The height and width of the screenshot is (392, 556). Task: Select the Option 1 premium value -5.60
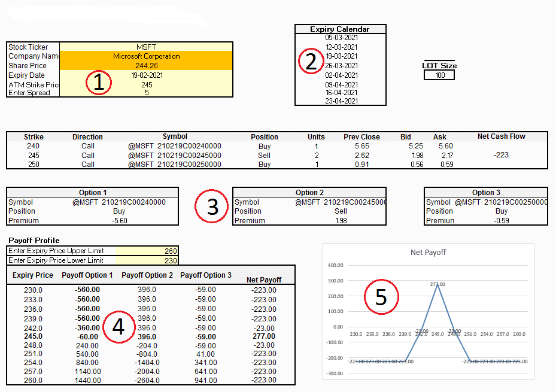119,221
